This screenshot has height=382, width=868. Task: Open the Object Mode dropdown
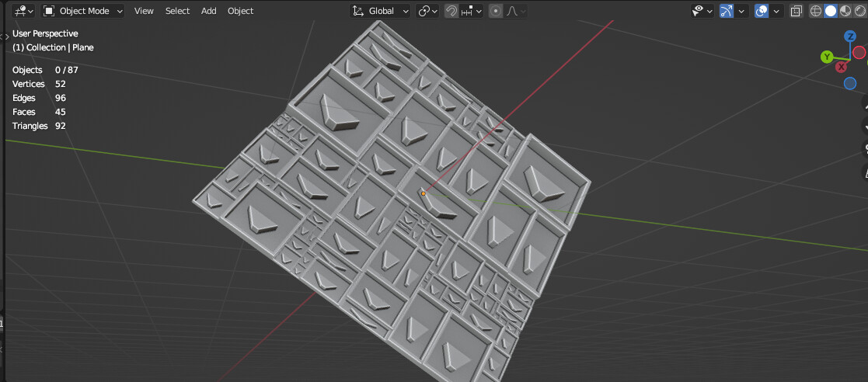tap(83, 11)
